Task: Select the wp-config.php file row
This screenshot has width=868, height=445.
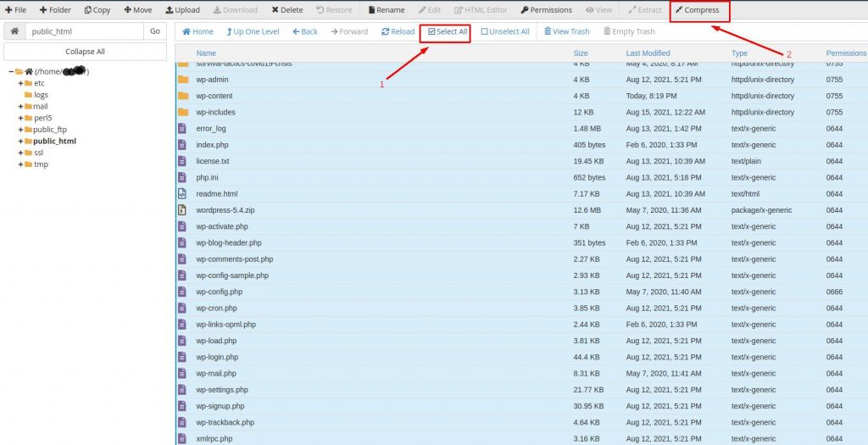Action: pos(219,292)
